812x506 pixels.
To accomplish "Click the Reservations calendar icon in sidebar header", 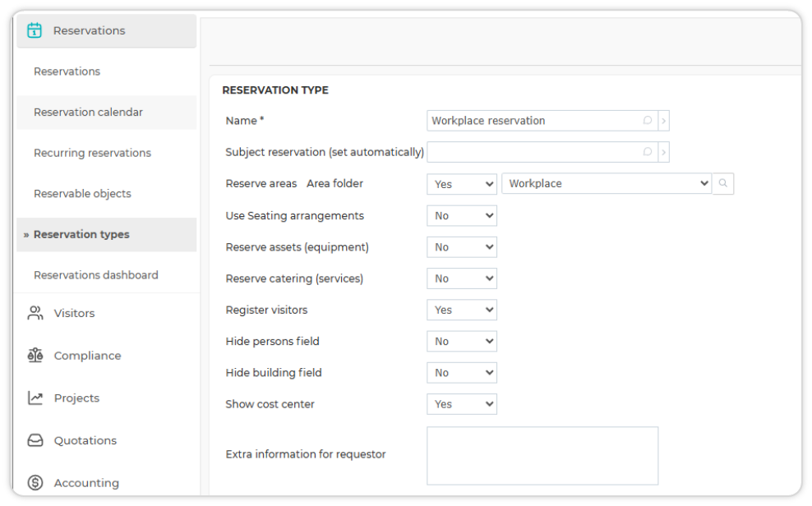I will (35, 30).
